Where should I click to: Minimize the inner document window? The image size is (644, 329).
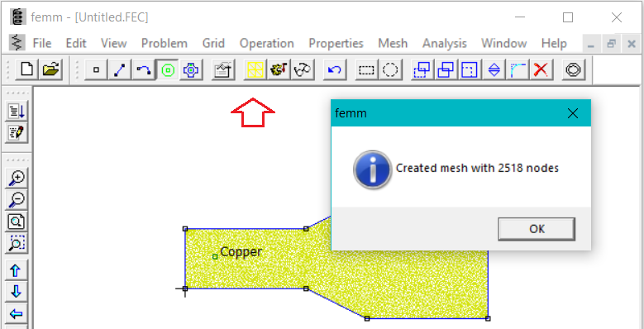(x=592, y=44)
